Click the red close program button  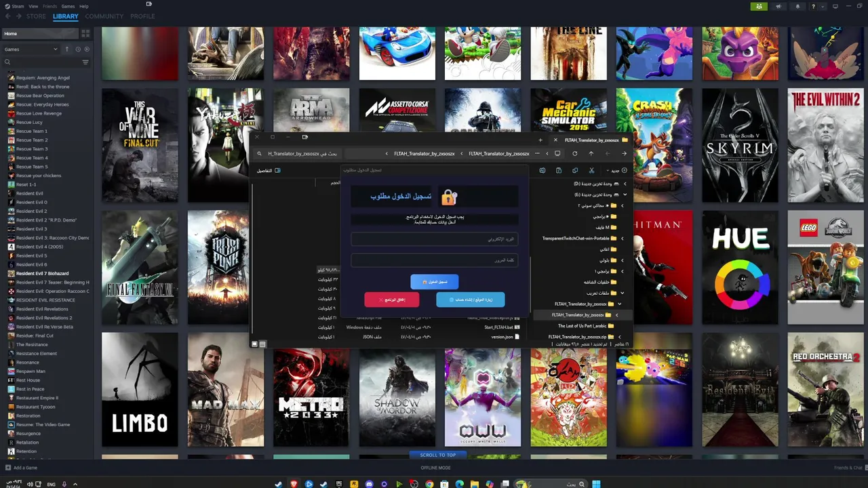coord(392,300)
